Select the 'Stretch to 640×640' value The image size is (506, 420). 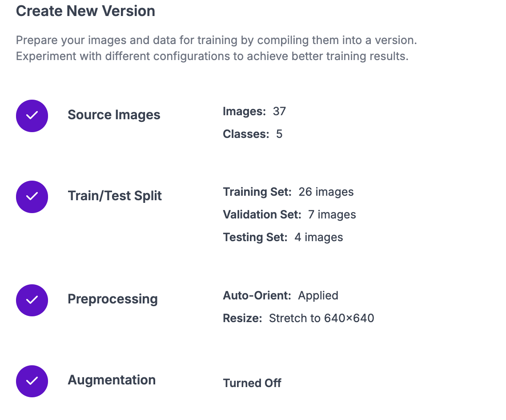[x=321, y=319]
